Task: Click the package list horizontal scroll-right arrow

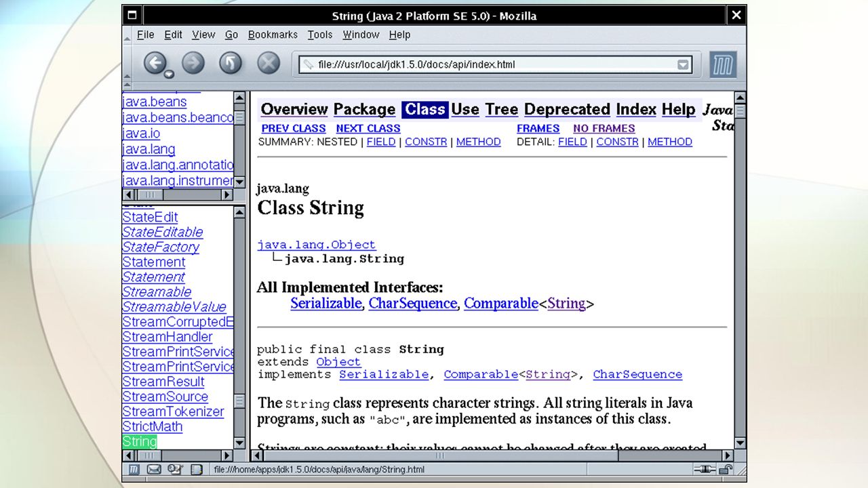Action: point(228,195)
